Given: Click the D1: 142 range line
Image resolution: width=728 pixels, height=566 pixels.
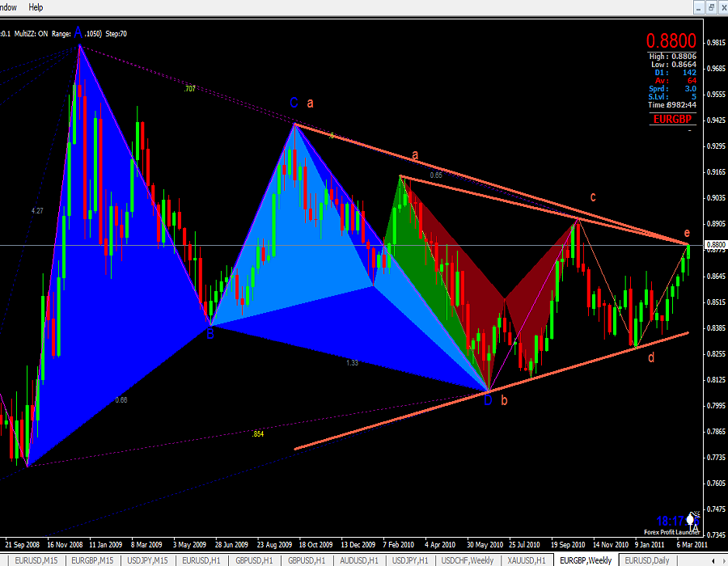Looking at the screenshot, I should coord(675,73).
